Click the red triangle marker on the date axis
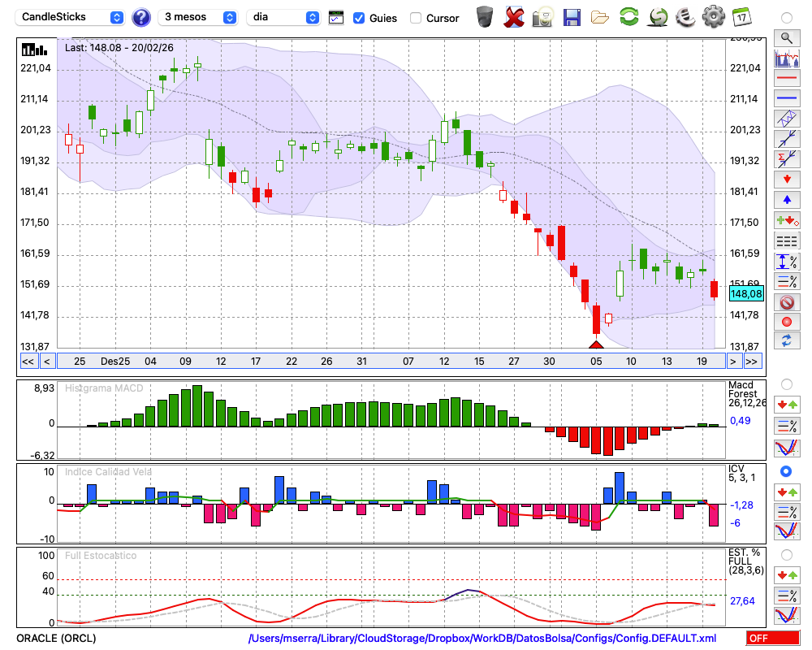Image resolution: width=812 pixels, height=650 pixels. (x=596, y=344)
